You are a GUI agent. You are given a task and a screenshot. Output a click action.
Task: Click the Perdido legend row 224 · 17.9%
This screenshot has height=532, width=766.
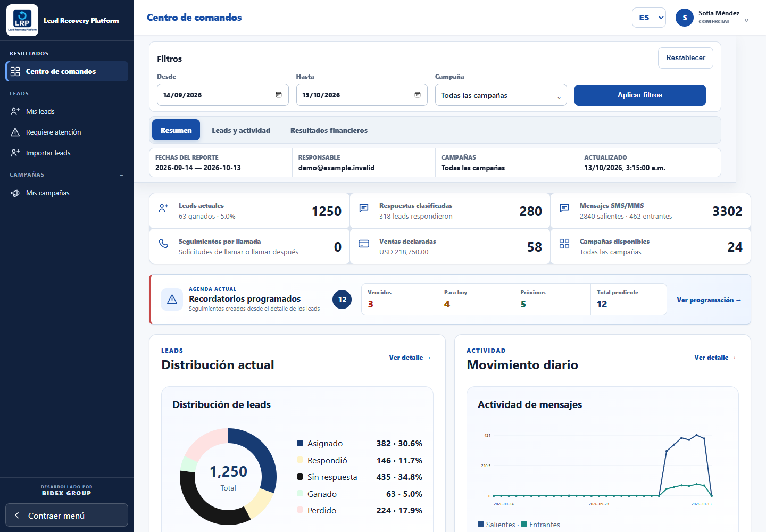pos(360,510)
